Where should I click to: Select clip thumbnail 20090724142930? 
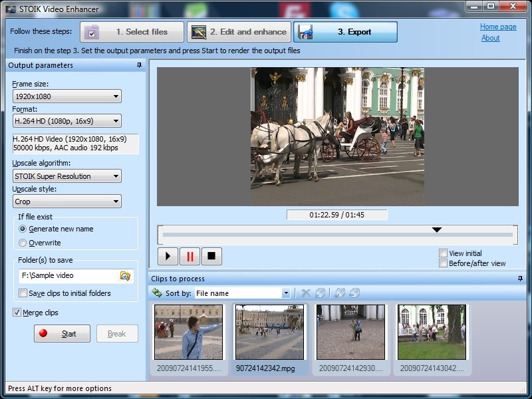351,332
